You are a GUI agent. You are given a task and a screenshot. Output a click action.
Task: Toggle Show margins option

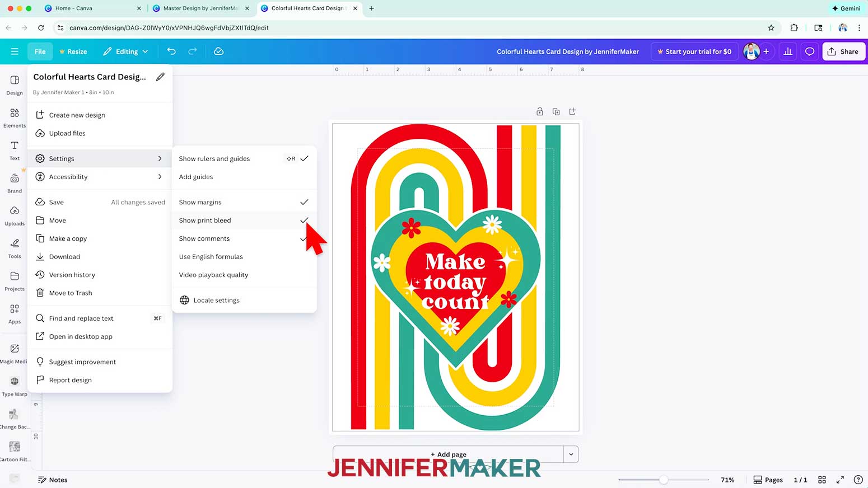coord(244,202)
